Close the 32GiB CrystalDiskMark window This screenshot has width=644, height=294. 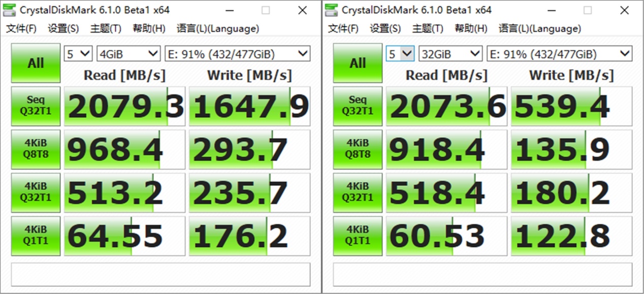(x=625, y=10)
